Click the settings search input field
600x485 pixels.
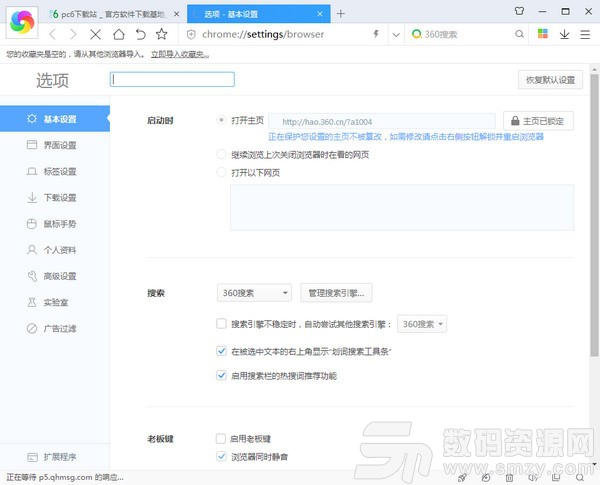tap(172, 79)
